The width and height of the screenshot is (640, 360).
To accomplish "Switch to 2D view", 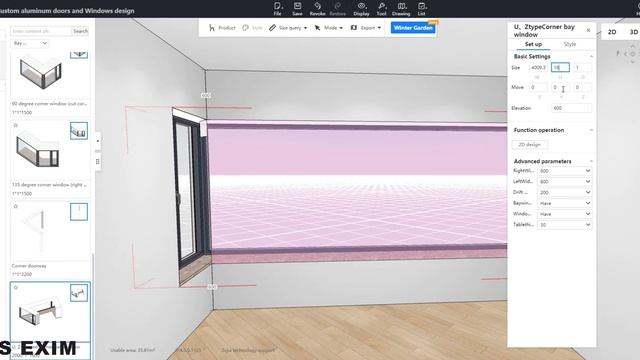I will tap(612, 32).
